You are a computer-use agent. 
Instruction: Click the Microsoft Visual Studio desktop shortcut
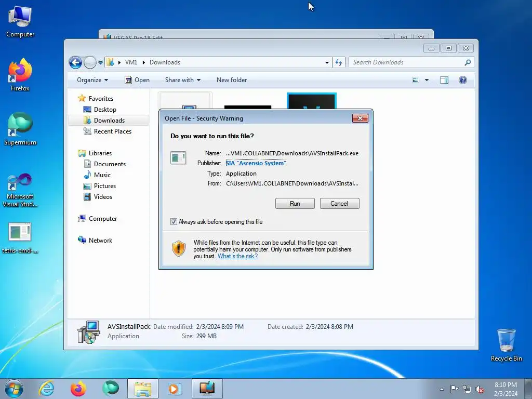20,190
